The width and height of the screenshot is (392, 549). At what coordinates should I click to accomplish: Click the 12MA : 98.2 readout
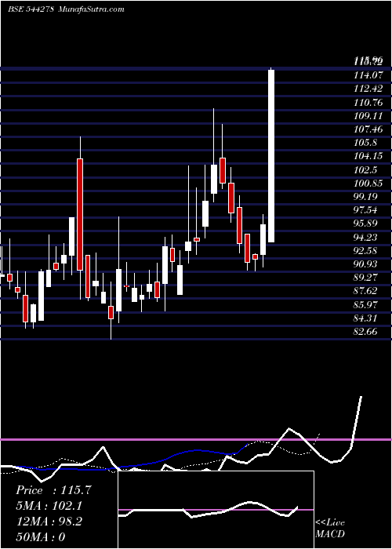point(49,522)
